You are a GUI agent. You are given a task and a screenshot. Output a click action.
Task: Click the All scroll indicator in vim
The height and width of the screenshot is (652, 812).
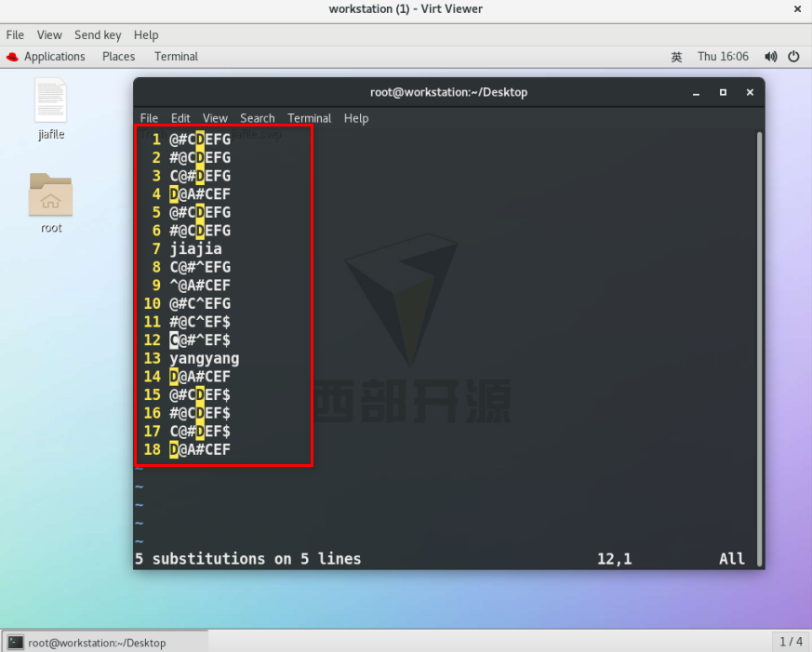(732, 559)
